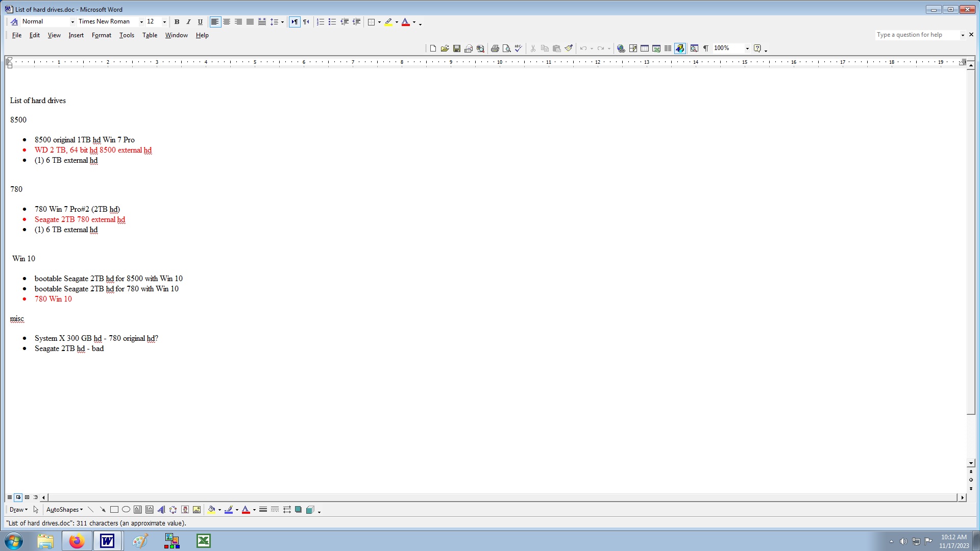The image size is (980, 551).
Task: Click the Format Painter brush icon
Action: pos(569,48)
